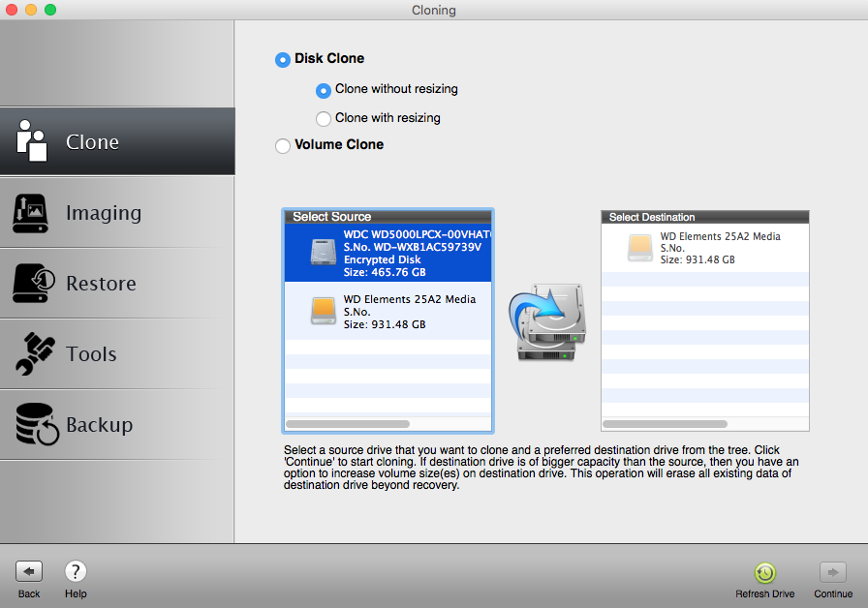Switch to the Backup sidebar label

pos(100,425)
